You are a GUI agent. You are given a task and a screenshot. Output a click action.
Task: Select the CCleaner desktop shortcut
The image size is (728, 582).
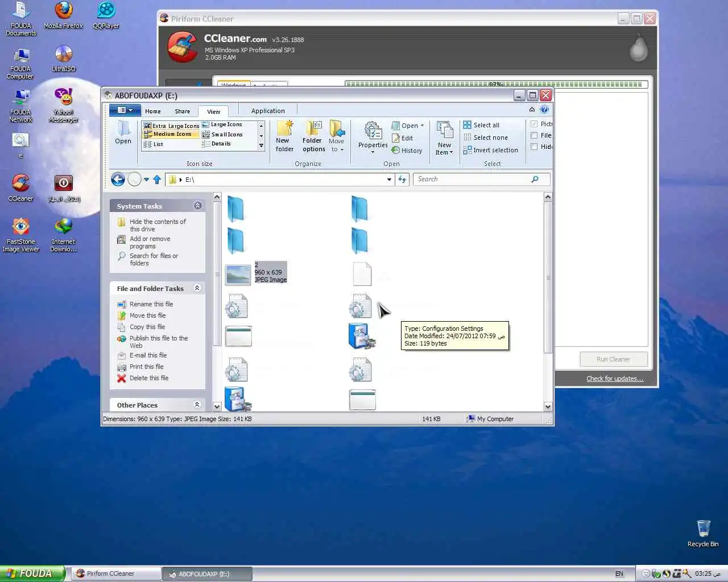21,188
